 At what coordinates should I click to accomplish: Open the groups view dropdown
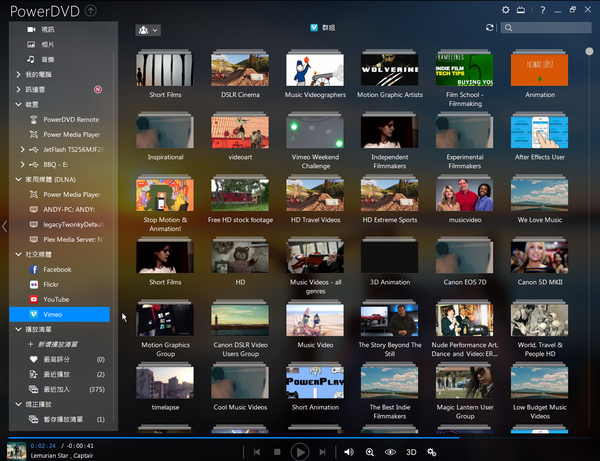coord(149,30)
